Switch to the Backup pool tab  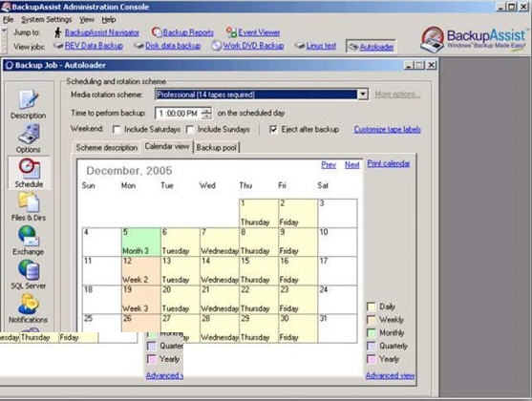[x=216, y=148]
